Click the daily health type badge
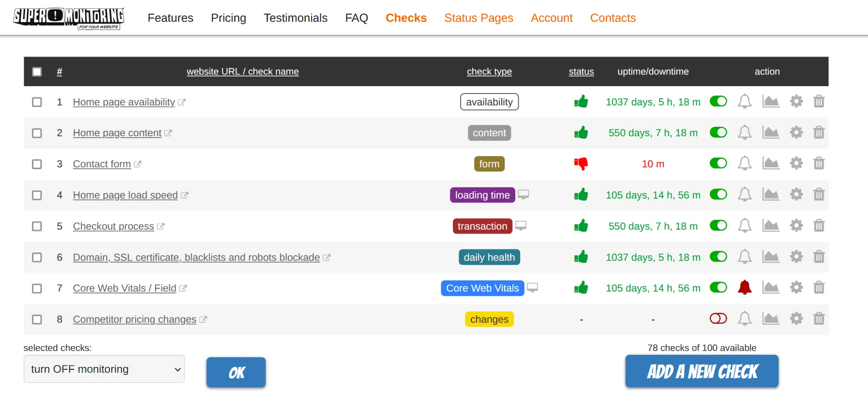 pos(489,257)
